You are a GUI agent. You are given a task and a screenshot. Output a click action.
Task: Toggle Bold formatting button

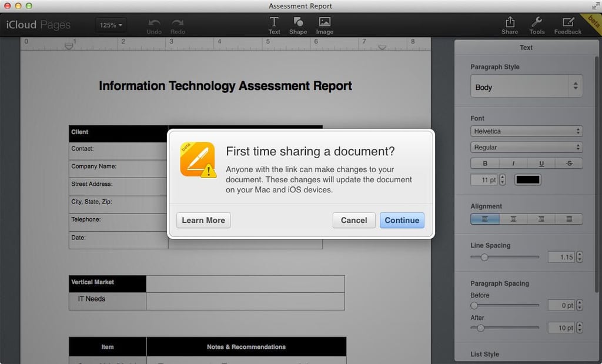[x=485, y=163]
